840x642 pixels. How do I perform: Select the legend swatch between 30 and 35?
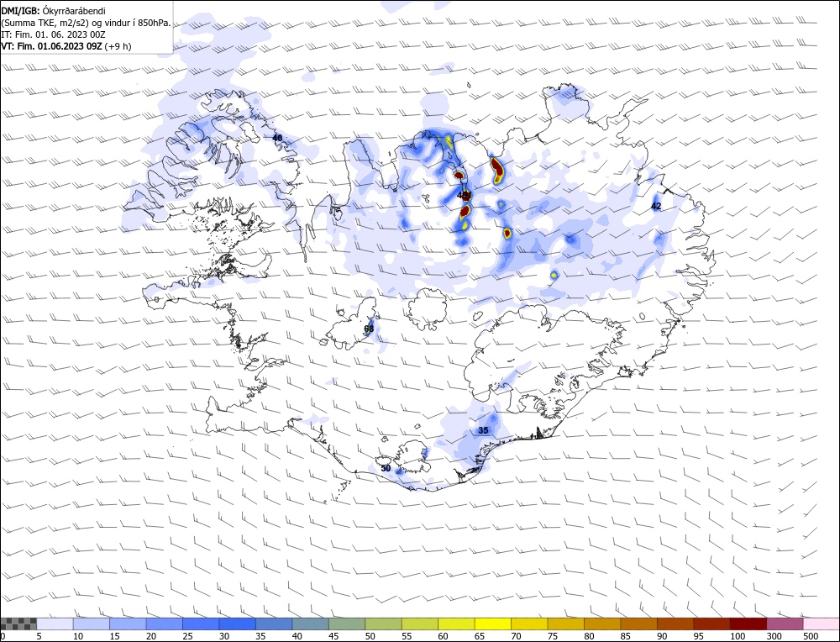pyautogui.click(x=238, y=624)
